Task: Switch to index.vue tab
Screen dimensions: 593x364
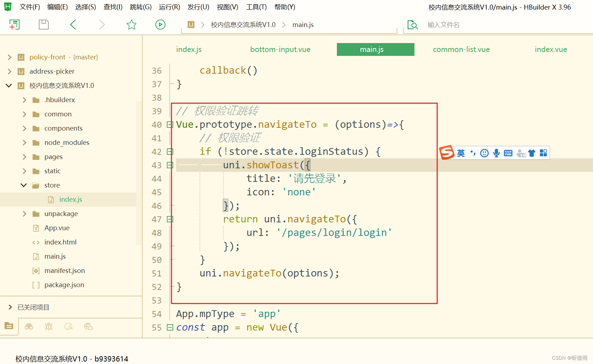Action: click(x=551, y=49)
